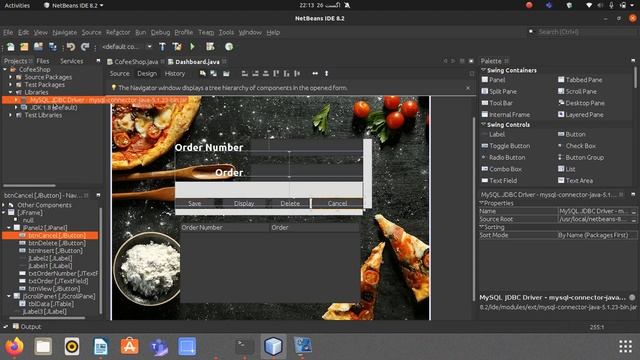
Task: Click the Save All toolbar icon
Action: [53, 47]
